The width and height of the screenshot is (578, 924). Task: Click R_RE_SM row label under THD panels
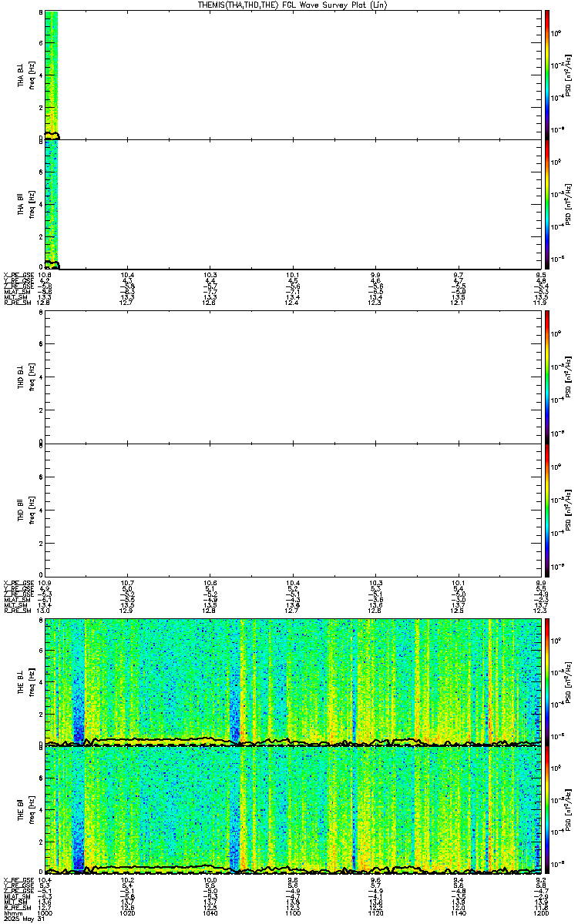17,611
